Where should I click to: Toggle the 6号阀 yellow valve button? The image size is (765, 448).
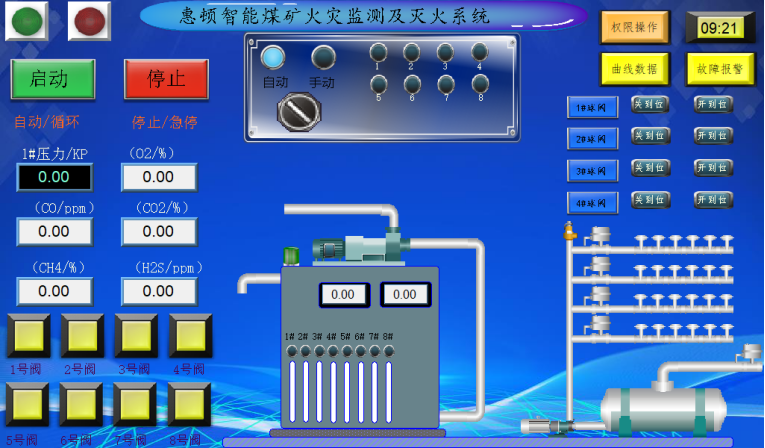82,405
